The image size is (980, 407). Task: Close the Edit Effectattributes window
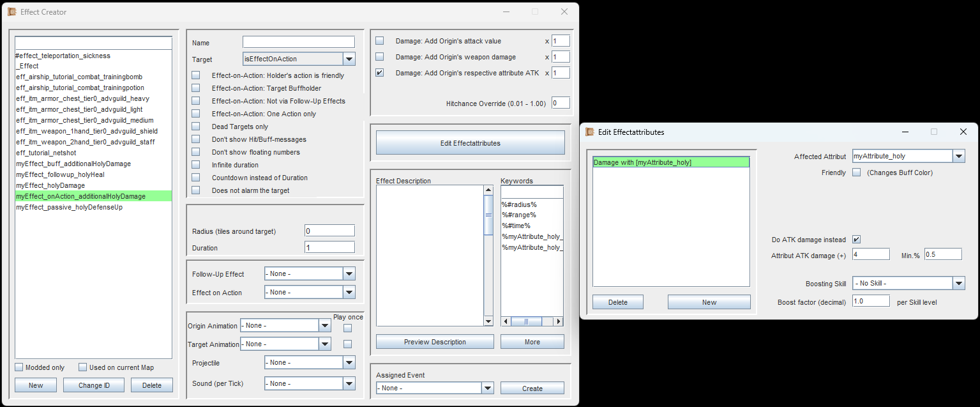[963, 132]
